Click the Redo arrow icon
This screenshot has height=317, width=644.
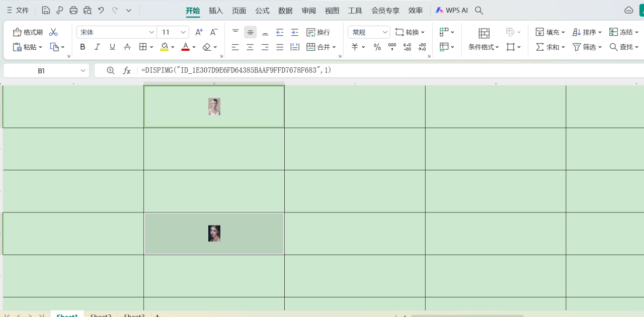click(115, 10)
